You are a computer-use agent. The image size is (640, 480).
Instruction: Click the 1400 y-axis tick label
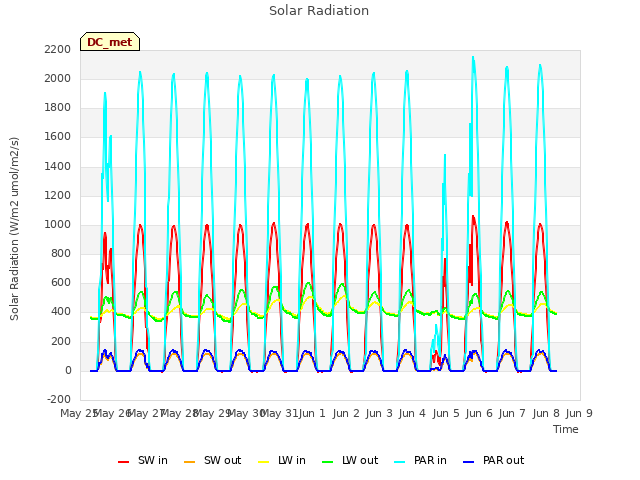pyautogui.click(x=58, y=167)
